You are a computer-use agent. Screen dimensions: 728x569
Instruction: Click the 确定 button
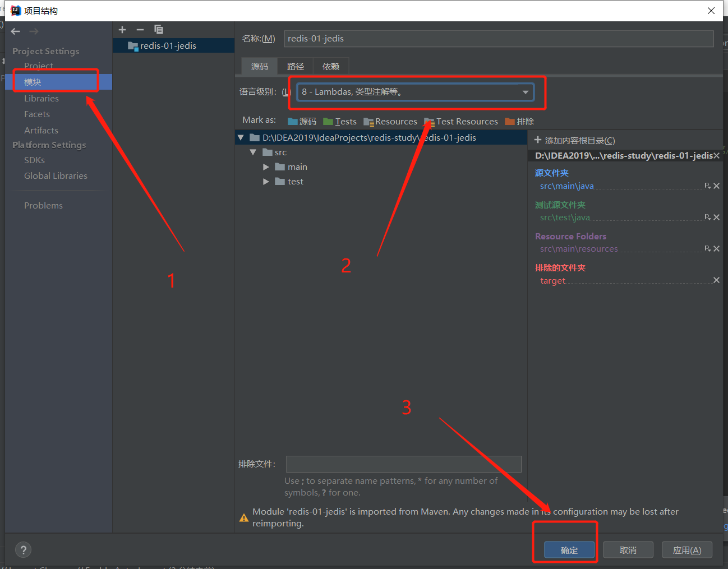pyautogui.click(x=569, y=550)
